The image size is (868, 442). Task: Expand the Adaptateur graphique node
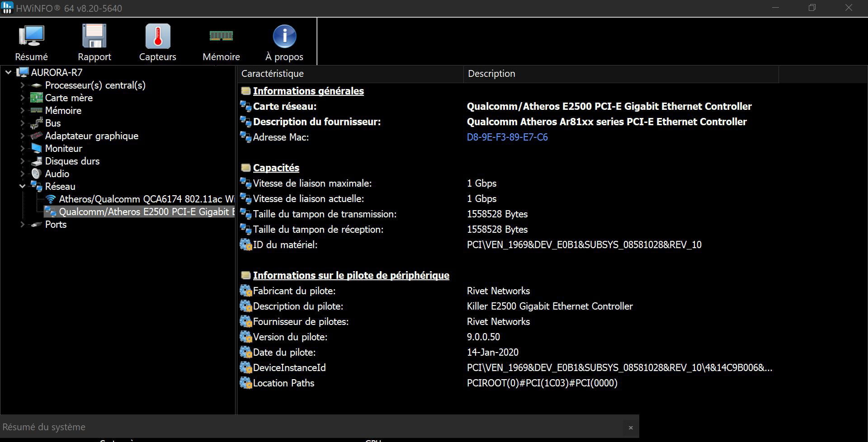pyautogui.click(x=22, y=136)
